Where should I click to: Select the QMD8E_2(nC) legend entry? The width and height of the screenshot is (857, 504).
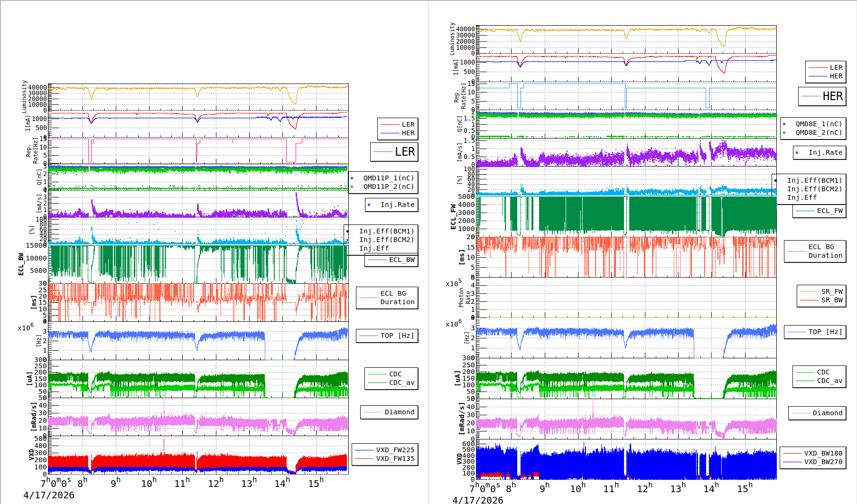tap(818, 132)
